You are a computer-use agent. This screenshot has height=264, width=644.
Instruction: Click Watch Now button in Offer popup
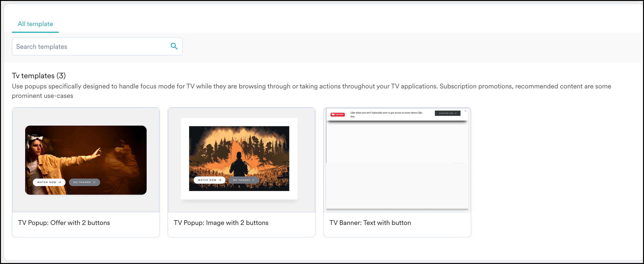coord(49,182)
